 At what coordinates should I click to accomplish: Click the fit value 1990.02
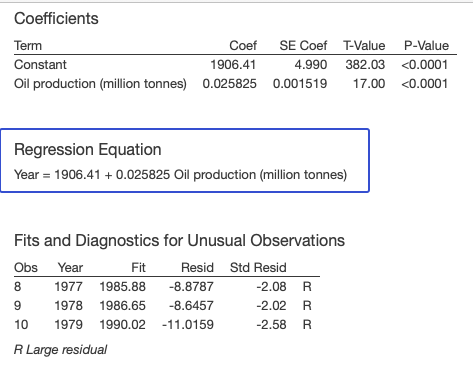point(123,325)
